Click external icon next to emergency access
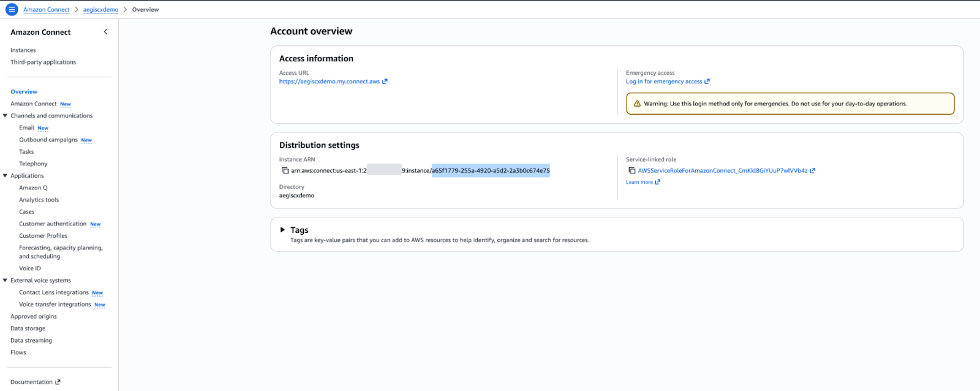Viewport: 980px width, 391px height. [x=707, y=82]
